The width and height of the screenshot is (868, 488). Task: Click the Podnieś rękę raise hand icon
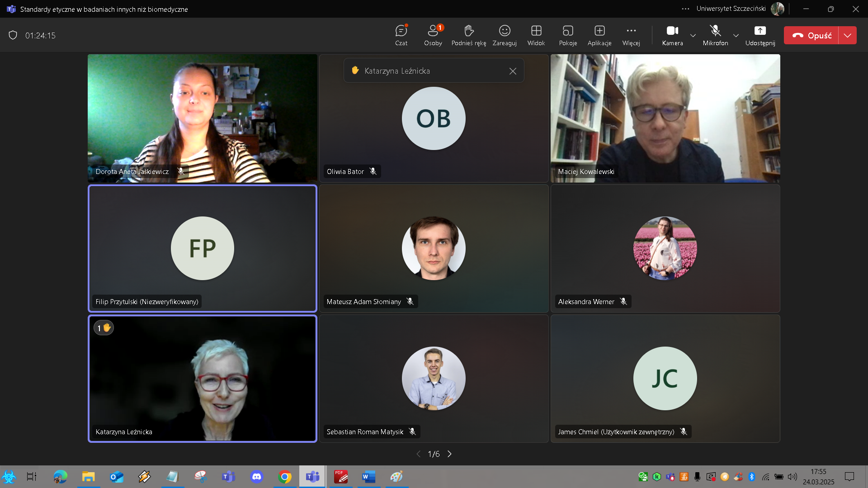pyautogui.click(x=469, y=31)
